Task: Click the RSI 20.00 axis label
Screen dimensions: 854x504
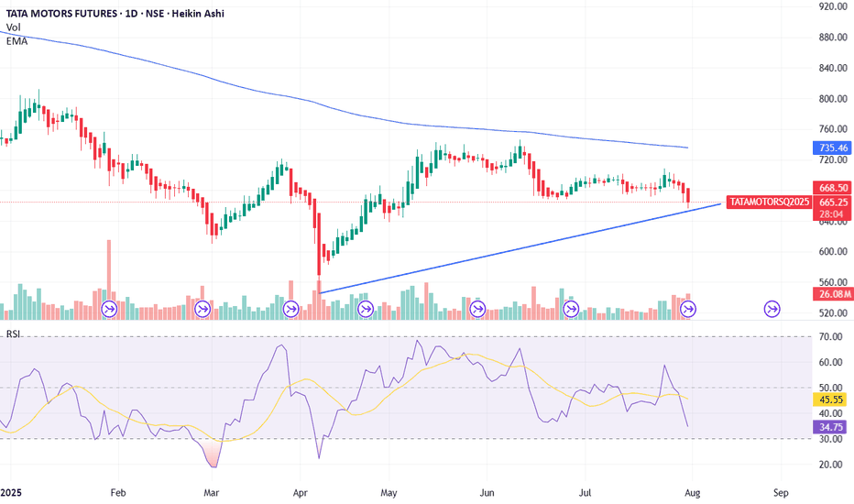Action: pos(831,465)
